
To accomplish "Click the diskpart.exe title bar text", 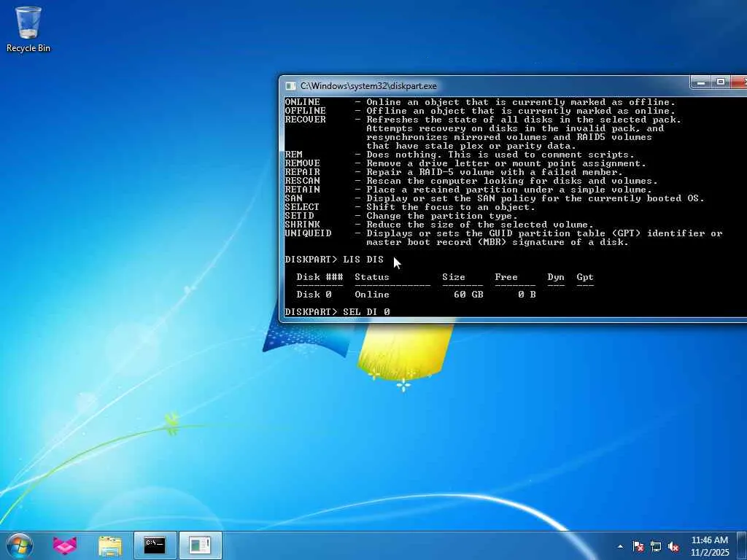I will [368, 86].
